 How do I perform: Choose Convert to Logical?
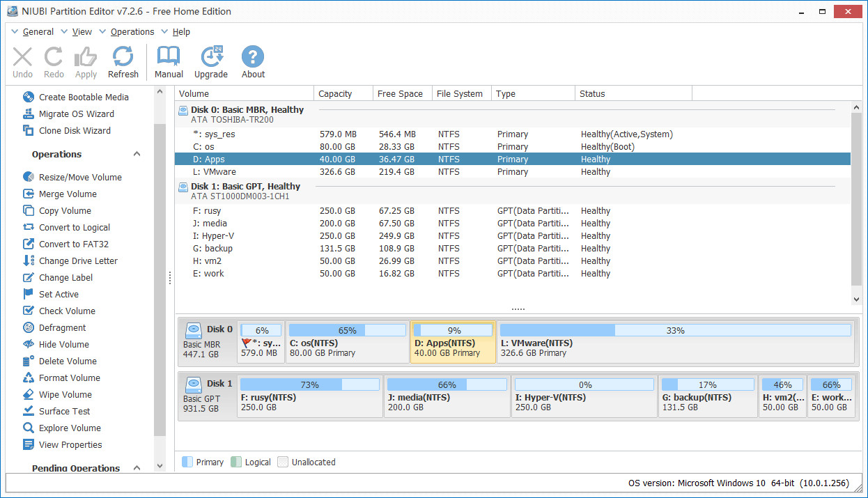[67, 227]
